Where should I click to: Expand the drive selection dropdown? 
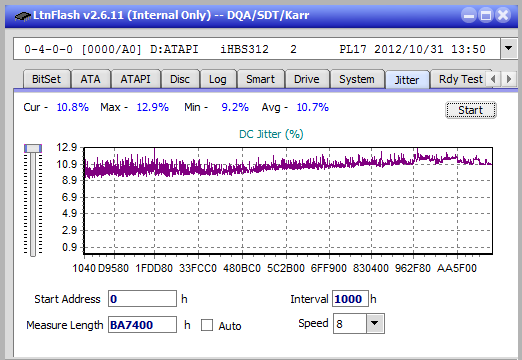(508, 48)
